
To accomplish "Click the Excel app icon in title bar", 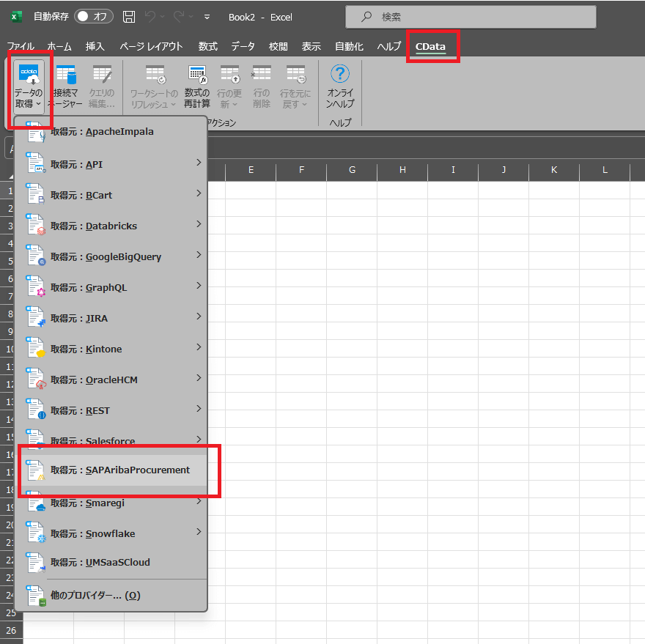I will click(15, 17).
